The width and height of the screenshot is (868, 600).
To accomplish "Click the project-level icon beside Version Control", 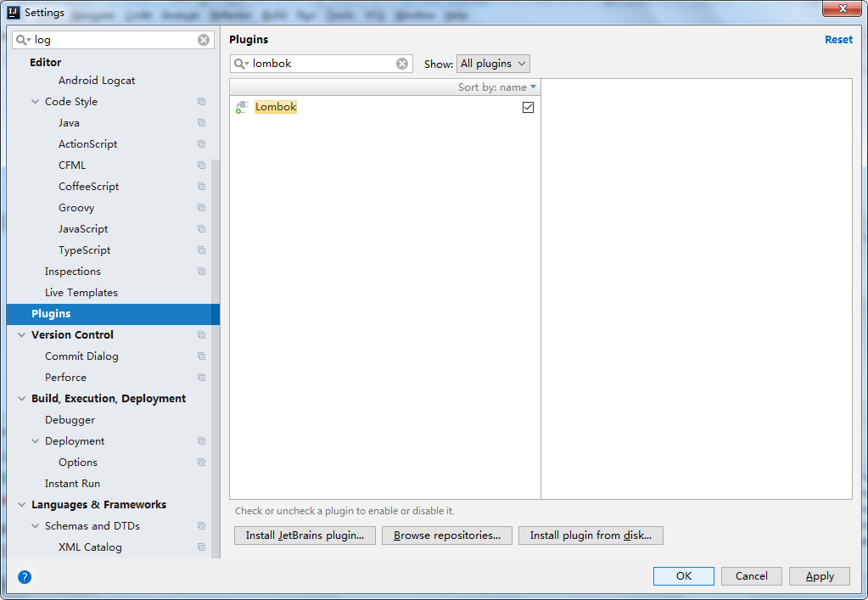I will (x=201, y=335).
